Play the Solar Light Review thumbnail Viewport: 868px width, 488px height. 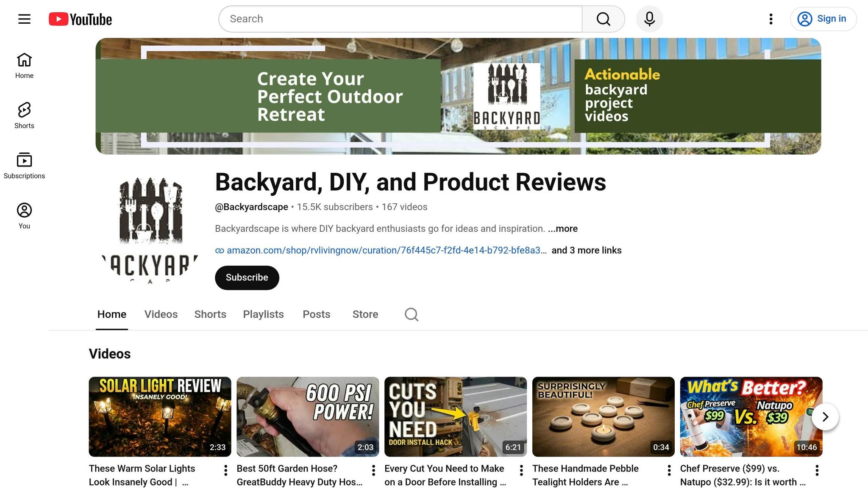(x=160, y=417)
